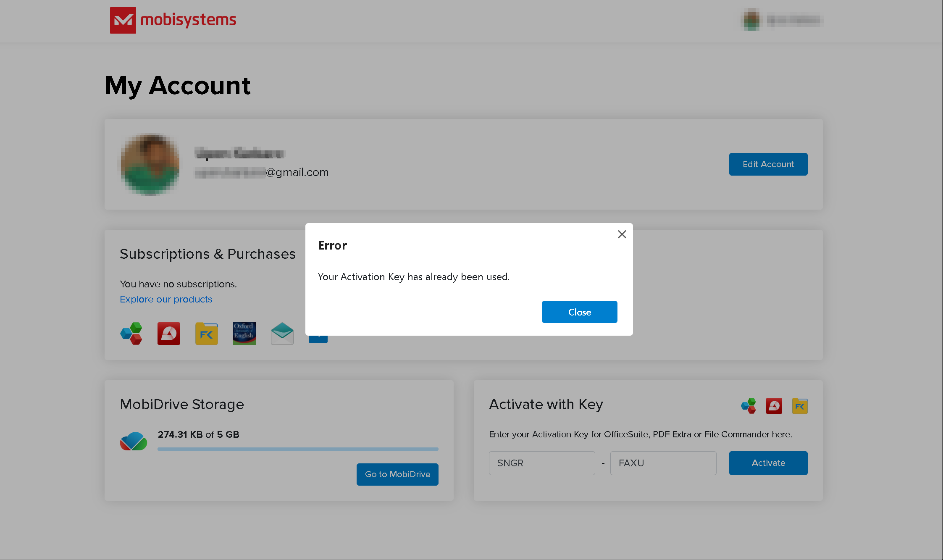Viewport: 943px width, 560px height.
Task: Click Go to MobiDrive button
Action: 398,475
